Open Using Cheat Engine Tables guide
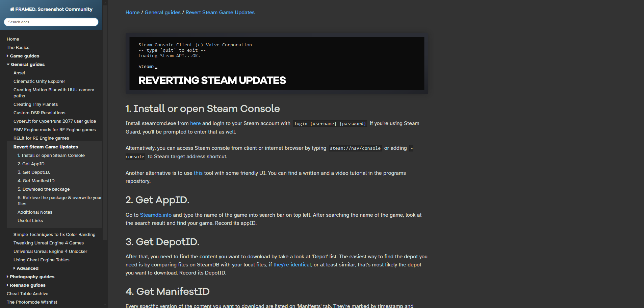The height and width of the screenshot is (308, 644). 41,260
